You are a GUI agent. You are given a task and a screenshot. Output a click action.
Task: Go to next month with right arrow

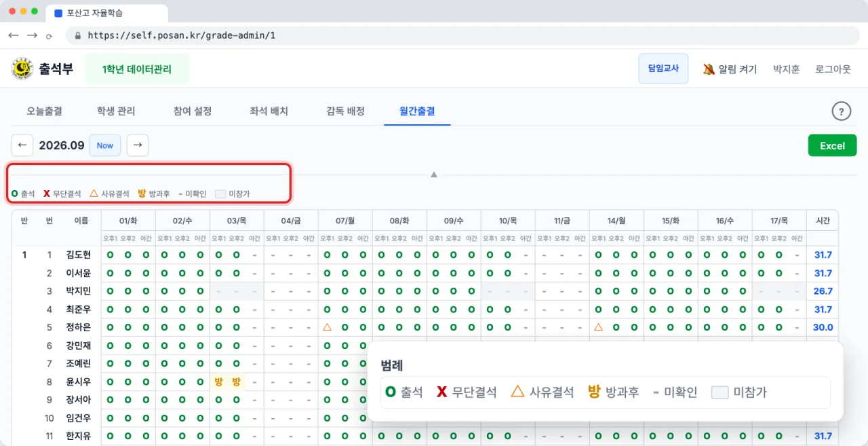click(x=138, y=145)
